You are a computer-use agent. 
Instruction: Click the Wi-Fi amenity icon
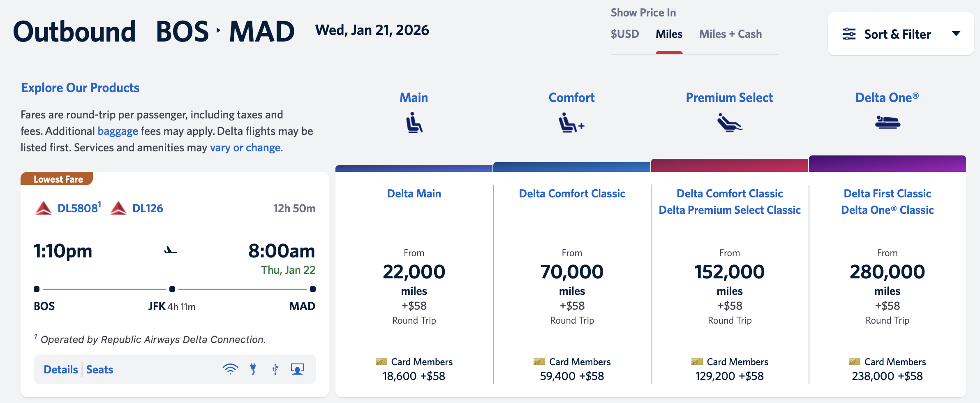230,369
